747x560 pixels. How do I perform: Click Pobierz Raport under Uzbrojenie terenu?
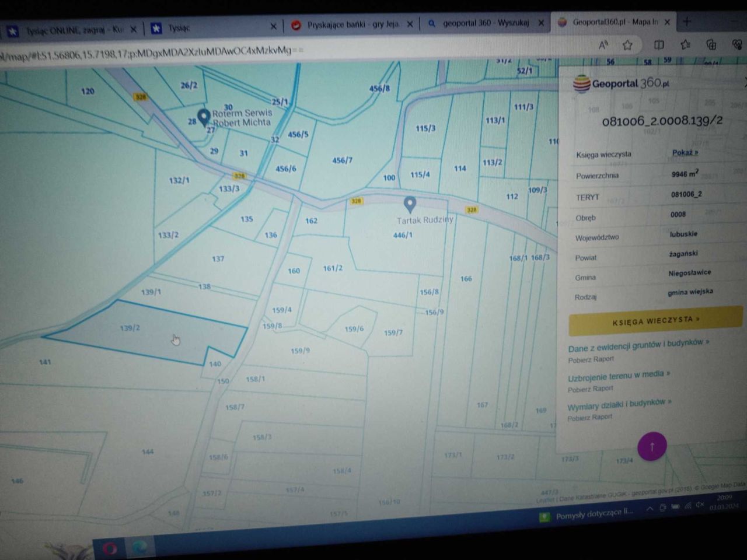tap(590, 389)
